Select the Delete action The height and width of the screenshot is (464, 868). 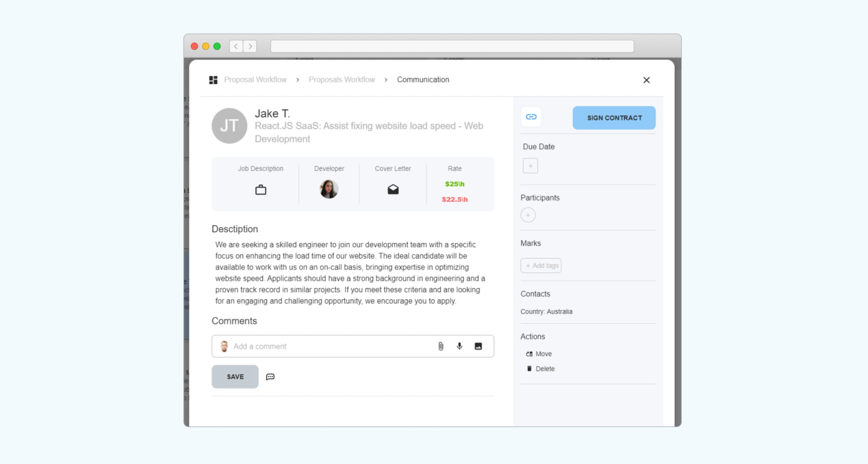pyautogui.click(x=540, y=369)
